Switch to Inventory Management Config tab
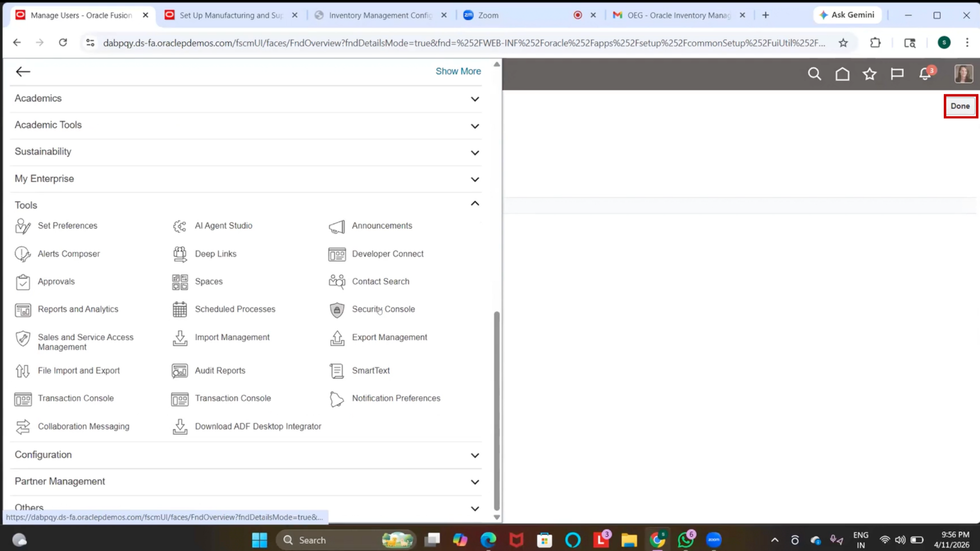Image resolution: width=980 pixels, height=551 pixels. pos(380,15)
